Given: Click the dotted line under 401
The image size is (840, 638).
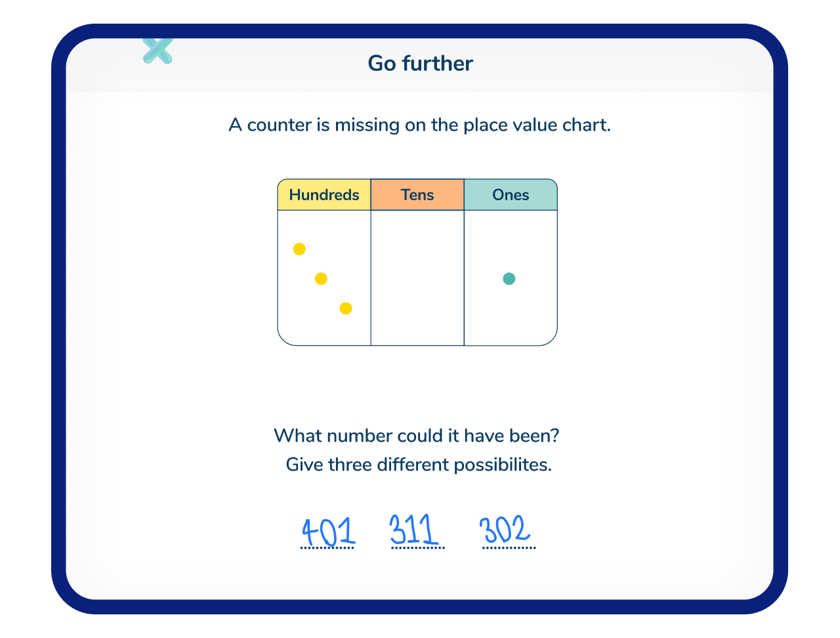Looking at the screenshot, I should click(x=327, y=548).
